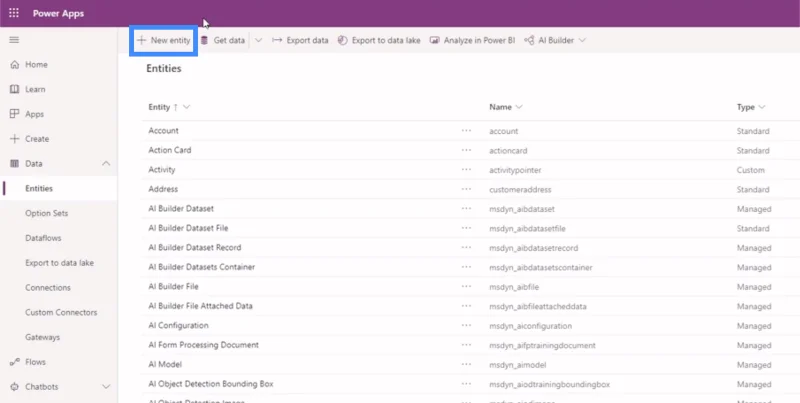Open more options for AI Builder File
Image resolution: width=800 pixels, height=403 pixels.
click(x=466, y=287)
